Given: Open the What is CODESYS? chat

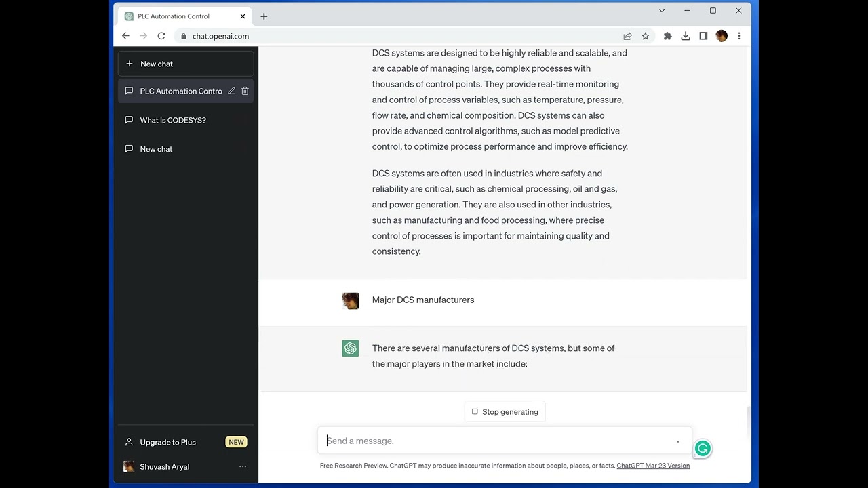Looking at the screenshot, I should point(173,120).
